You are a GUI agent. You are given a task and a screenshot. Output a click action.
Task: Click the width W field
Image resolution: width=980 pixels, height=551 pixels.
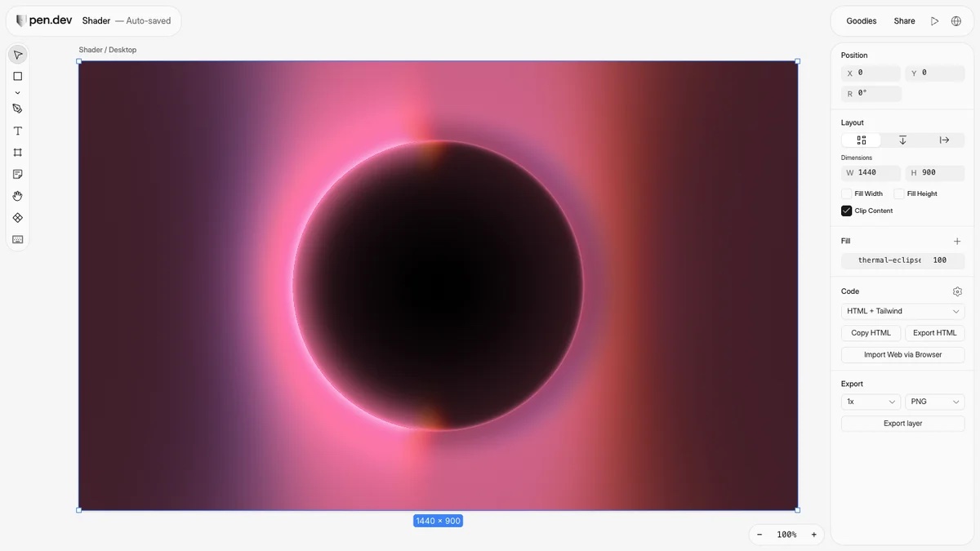click(871, 172)
